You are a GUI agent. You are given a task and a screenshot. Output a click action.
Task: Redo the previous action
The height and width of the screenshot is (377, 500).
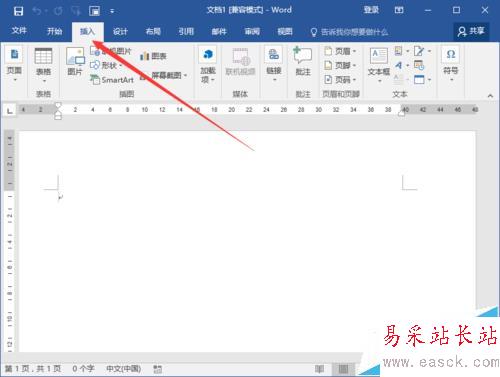pyautogui.click(x=58, y=11)
